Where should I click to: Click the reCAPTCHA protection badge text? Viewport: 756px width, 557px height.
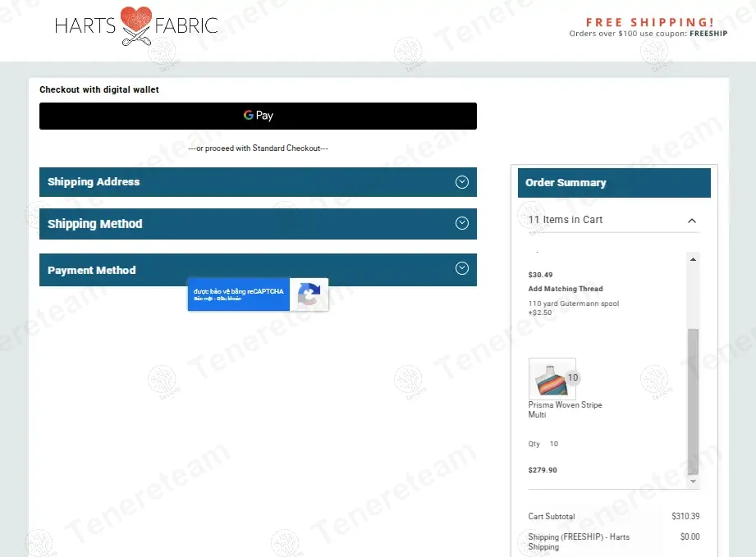pos(239,294)
